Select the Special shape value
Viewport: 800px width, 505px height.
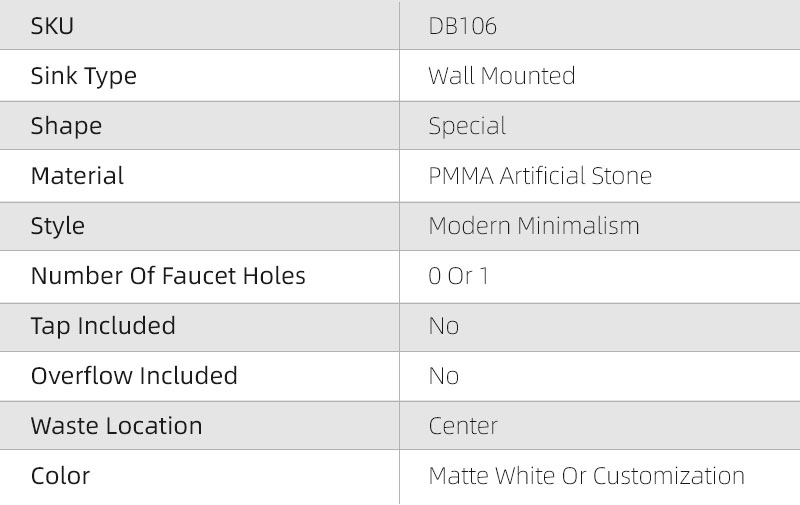pyautogui.click(x=467, y=126)
